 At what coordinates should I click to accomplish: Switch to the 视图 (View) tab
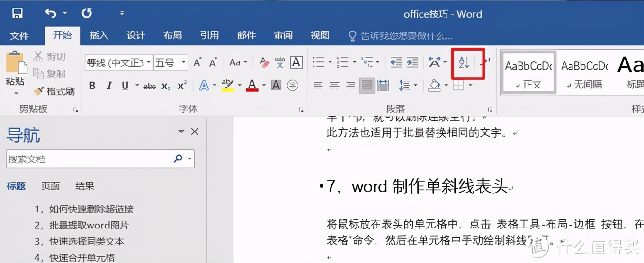320,35
